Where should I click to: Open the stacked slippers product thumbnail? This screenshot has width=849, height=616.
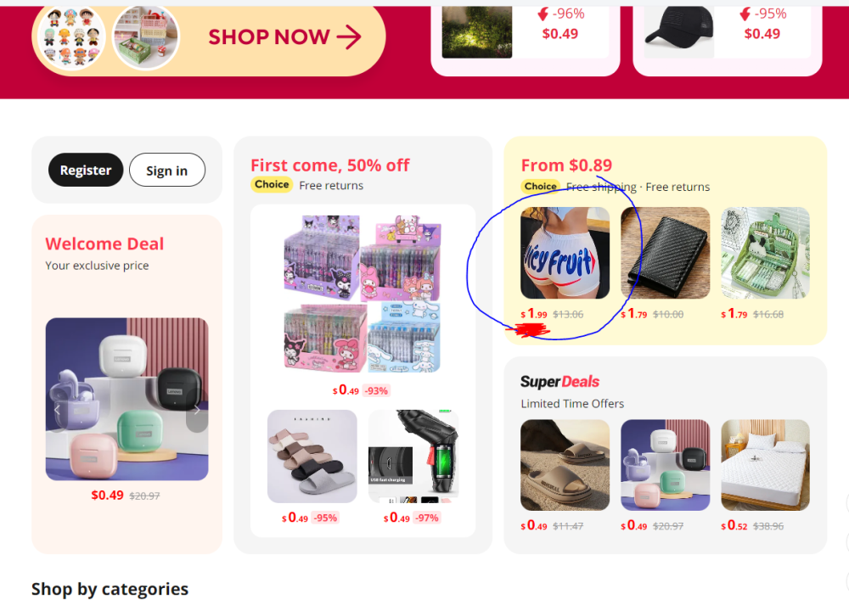tap(312, 456)
